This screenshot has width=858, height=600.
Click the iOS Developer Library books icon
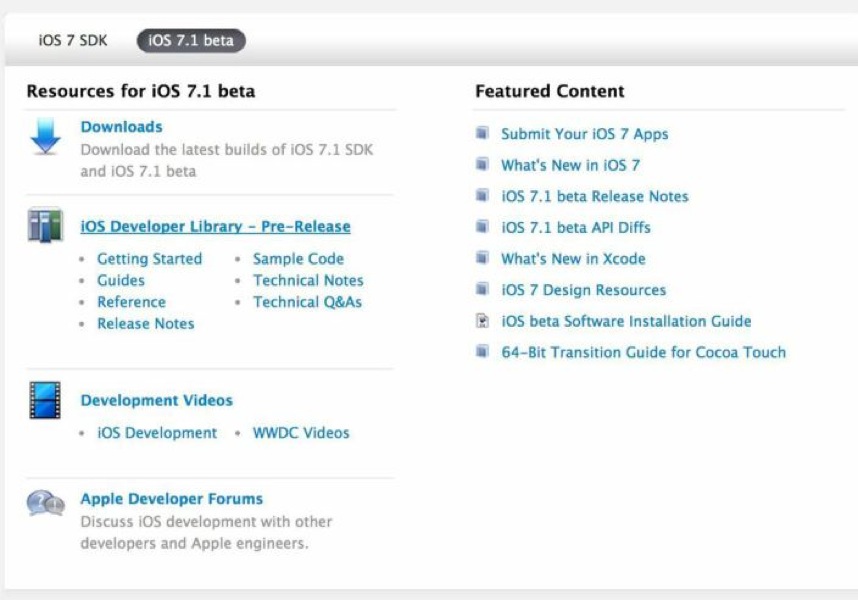coord(45,225)
